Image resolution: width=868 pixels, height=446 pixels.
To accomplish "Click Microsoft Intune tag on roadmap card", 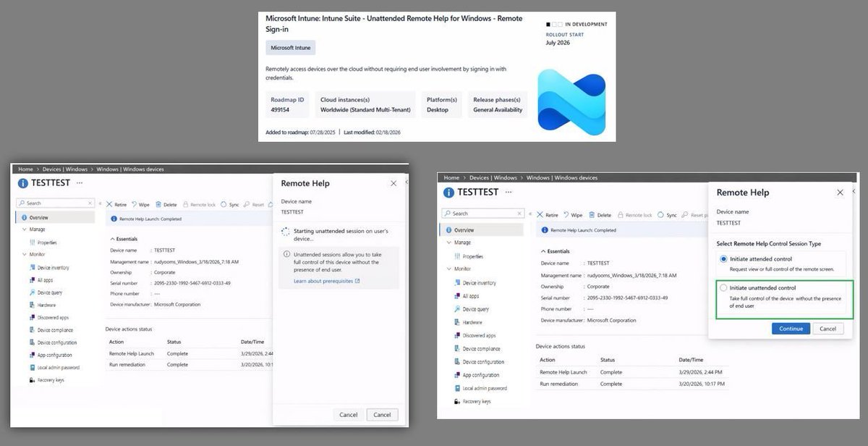I will click(291, 48).
